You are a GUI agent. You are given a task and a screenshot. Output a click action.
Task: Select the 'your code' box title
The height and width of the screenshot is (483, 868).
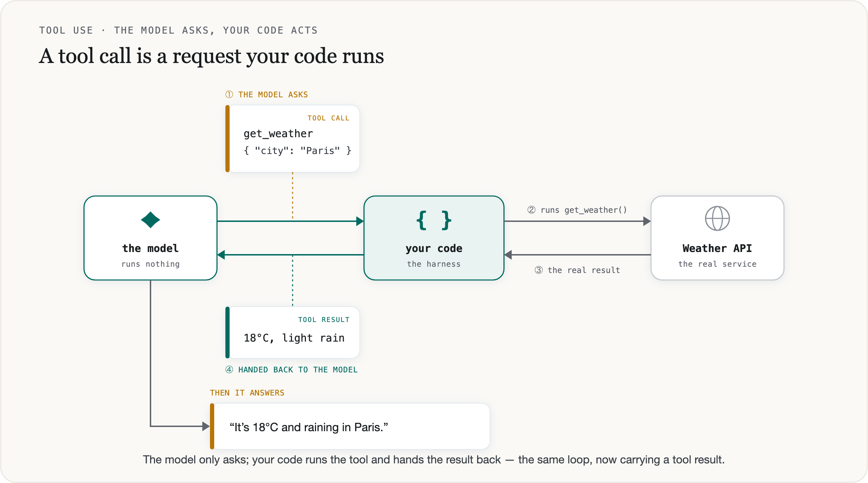434,248
